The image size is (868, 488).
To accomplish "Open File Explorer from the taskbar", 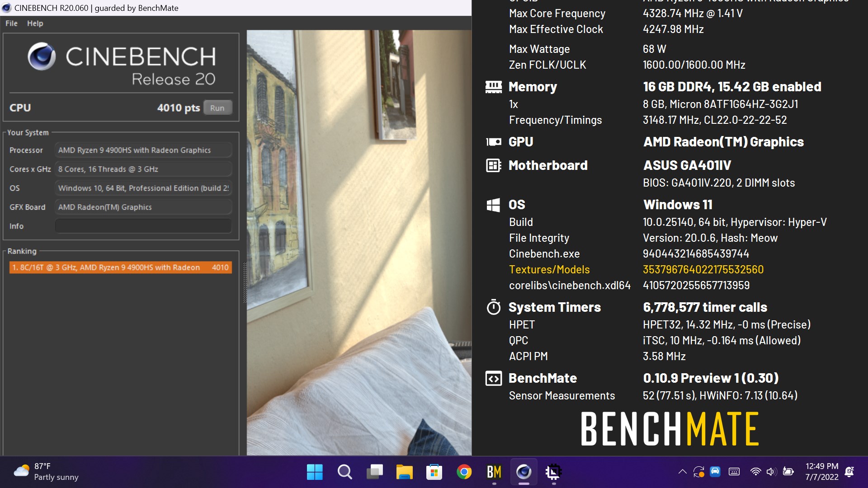I will 404,472.
